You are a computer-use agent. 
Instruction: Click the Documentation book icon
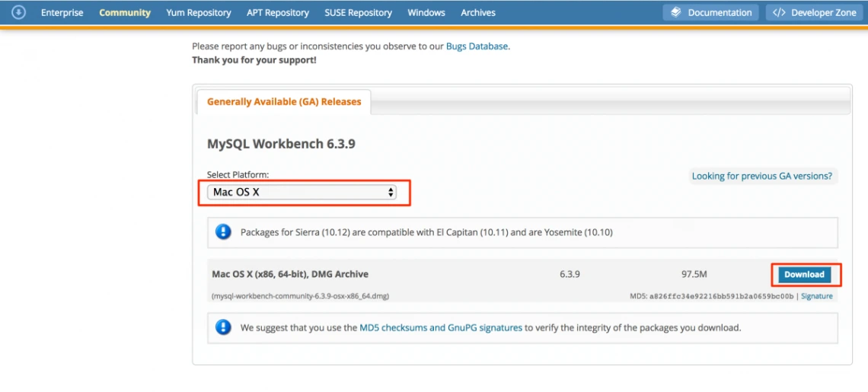[x=675, y=12]
